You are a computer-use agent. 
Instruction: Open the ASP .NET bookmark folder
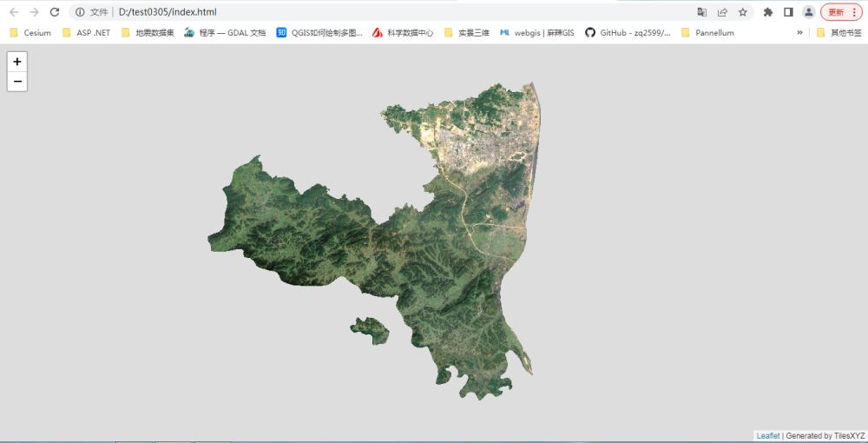tap(86, 32)
